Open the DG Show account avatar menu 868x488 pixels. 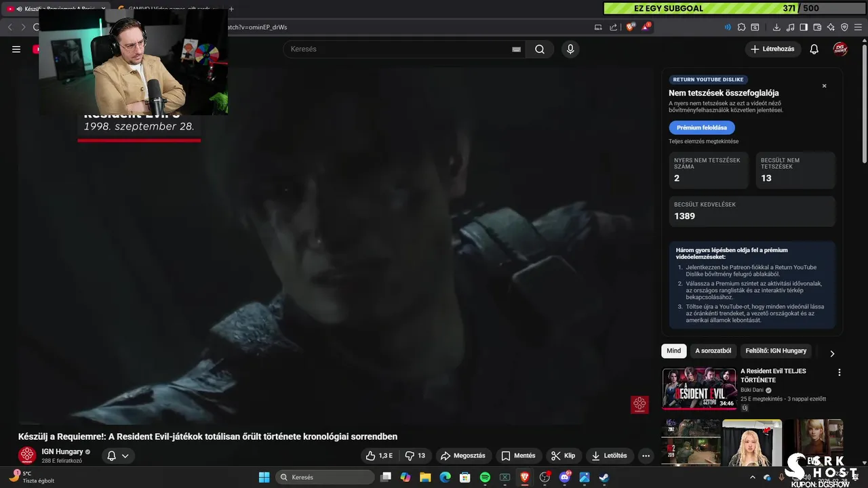pyautogui.click(x=841, y=49)
